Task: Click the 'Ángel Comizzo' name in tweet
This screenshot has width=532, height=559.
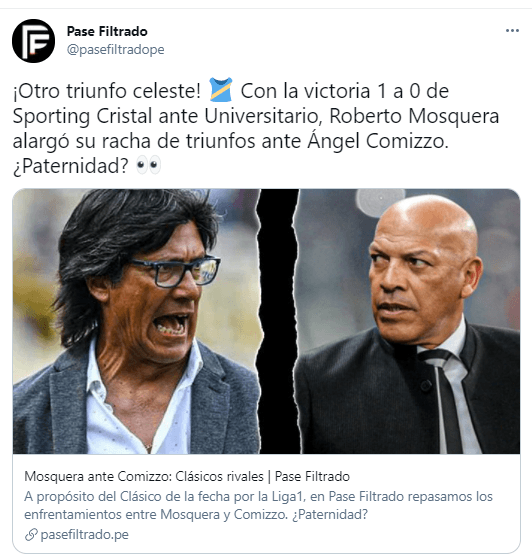Action: coord(378,141)
